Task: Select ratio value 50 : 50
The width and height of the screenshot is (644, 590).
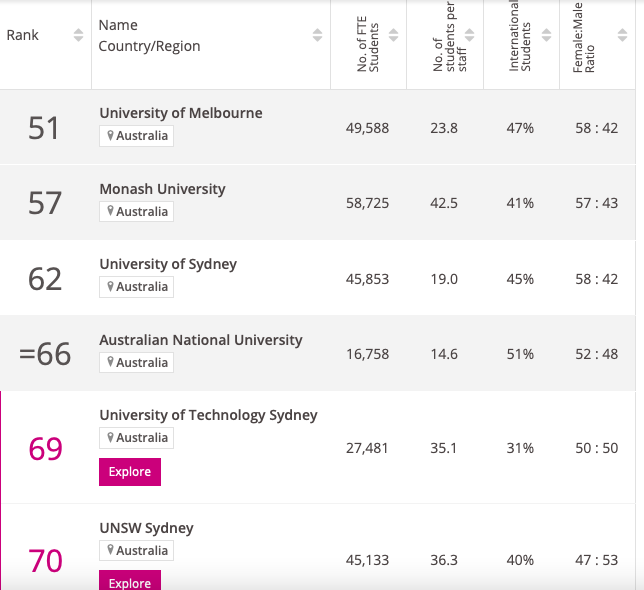Action: (x=597, y=448)
